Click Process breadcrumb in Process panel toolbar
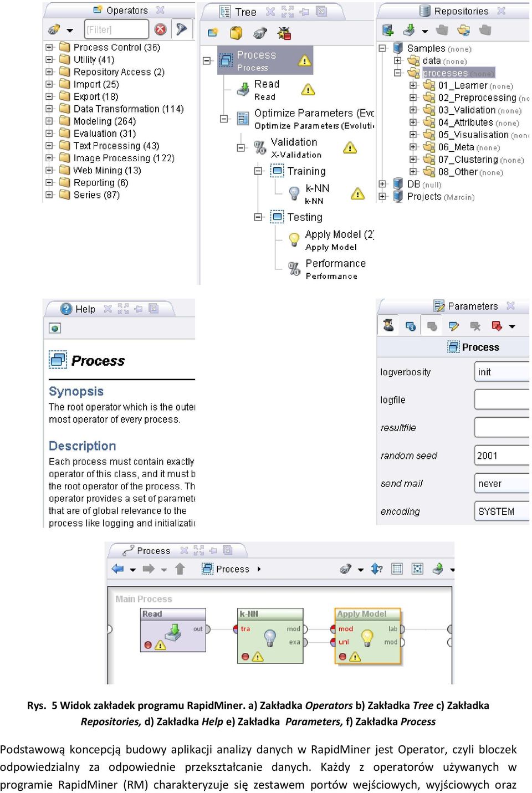Viewport: 532px width, 793px height. click(227, 569)
